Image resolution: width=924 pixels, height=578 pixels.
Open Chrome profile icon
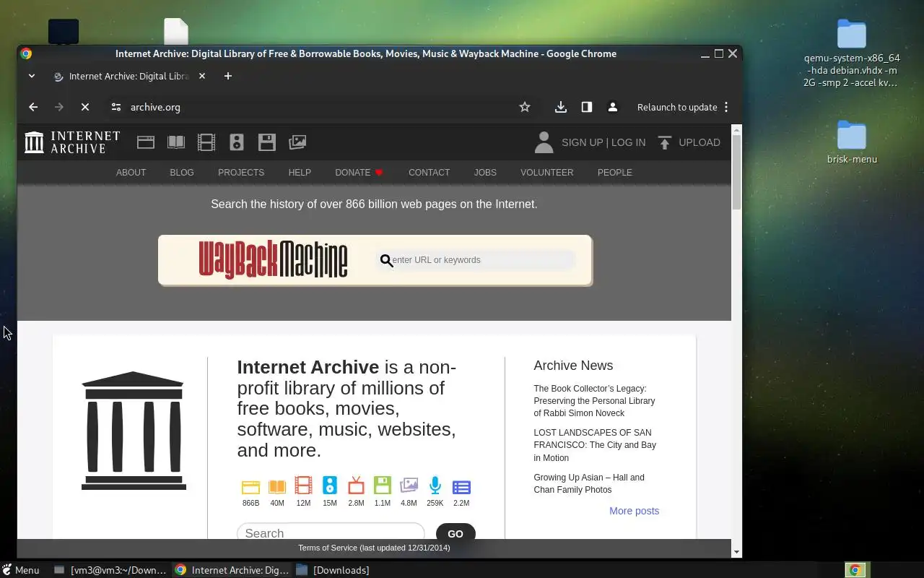(613, 107)
